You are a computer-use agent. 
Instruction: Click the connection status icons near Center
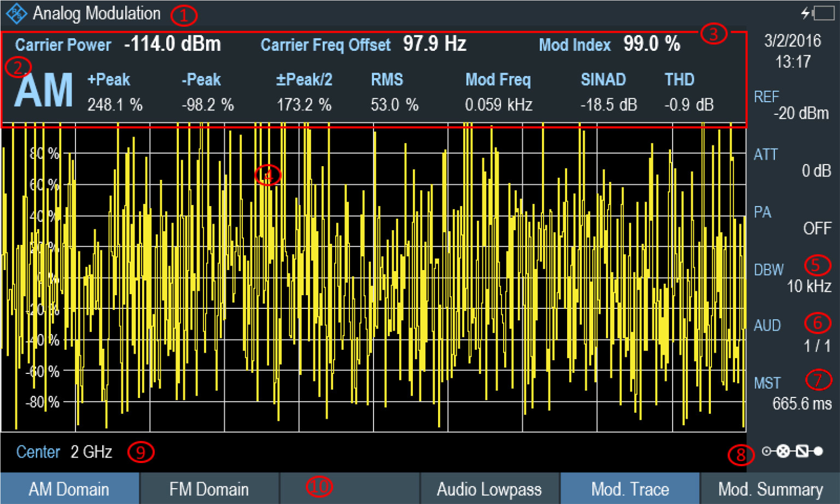[x=792, y=451]
